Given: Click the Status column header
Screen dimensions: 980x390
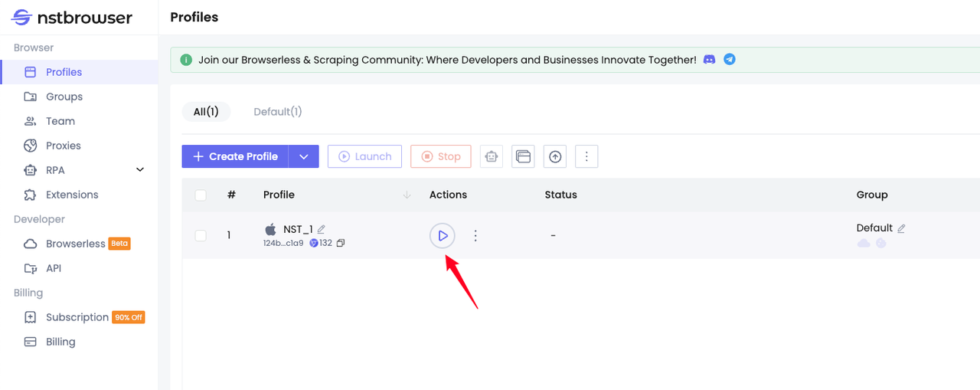Looking at the screenshot, I should tap(560, 195).
